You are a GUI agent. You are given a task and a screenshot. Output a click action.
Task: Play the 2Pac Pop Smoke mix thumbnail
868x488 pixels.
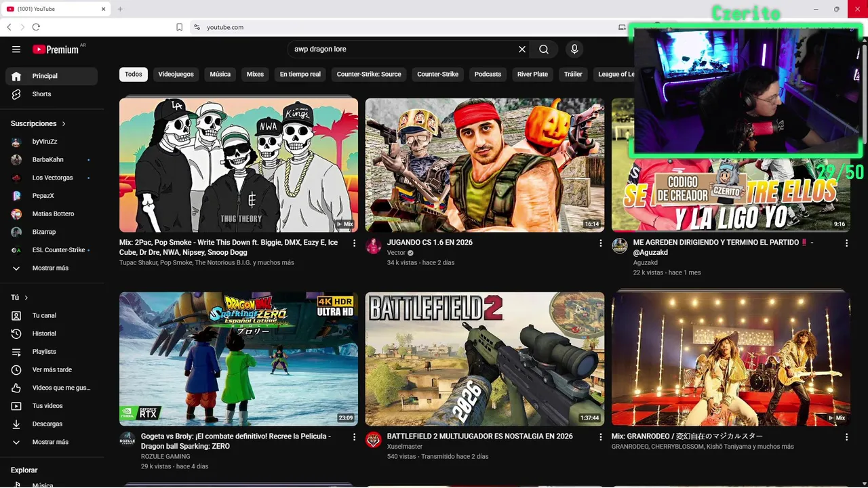[x=239, y=165]
